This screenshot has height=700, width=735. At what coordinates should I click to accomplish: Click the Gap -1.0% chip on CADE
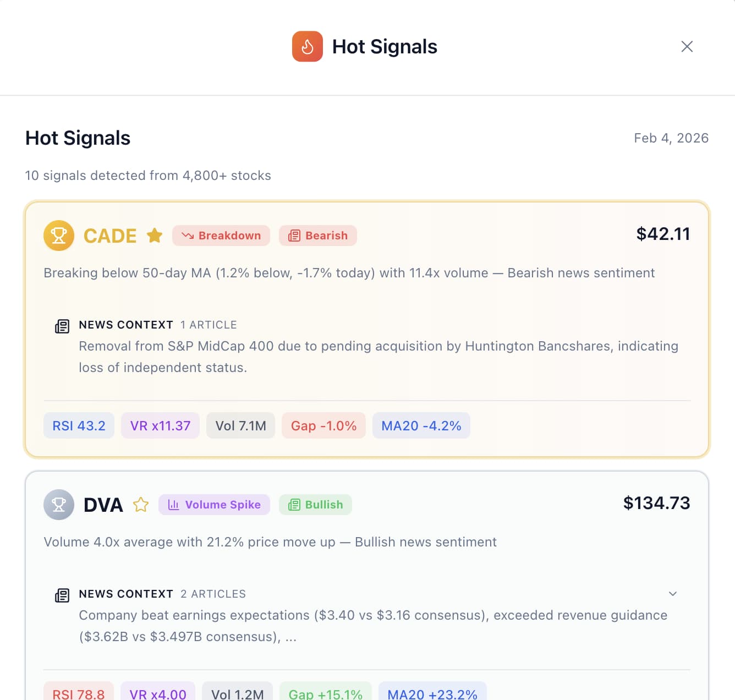click(x=323, y=425)
